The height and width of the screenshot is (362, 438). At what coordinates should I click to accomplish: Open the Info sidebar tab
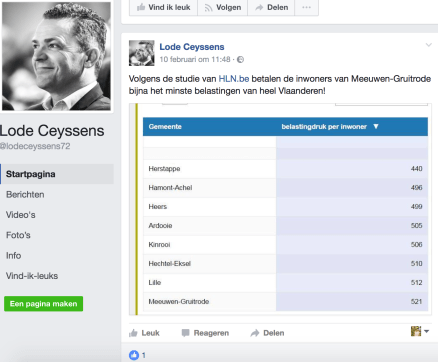13,256
